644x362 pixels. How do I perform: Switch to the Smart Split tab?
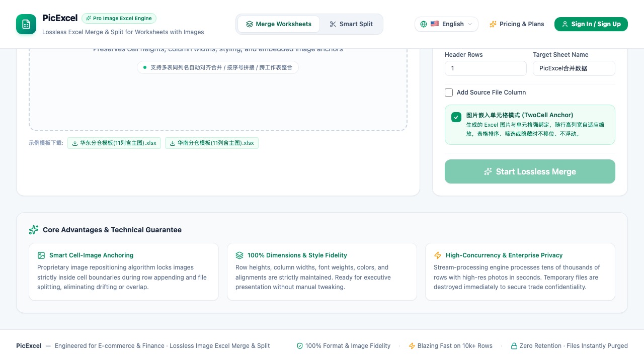click(351, 24)
